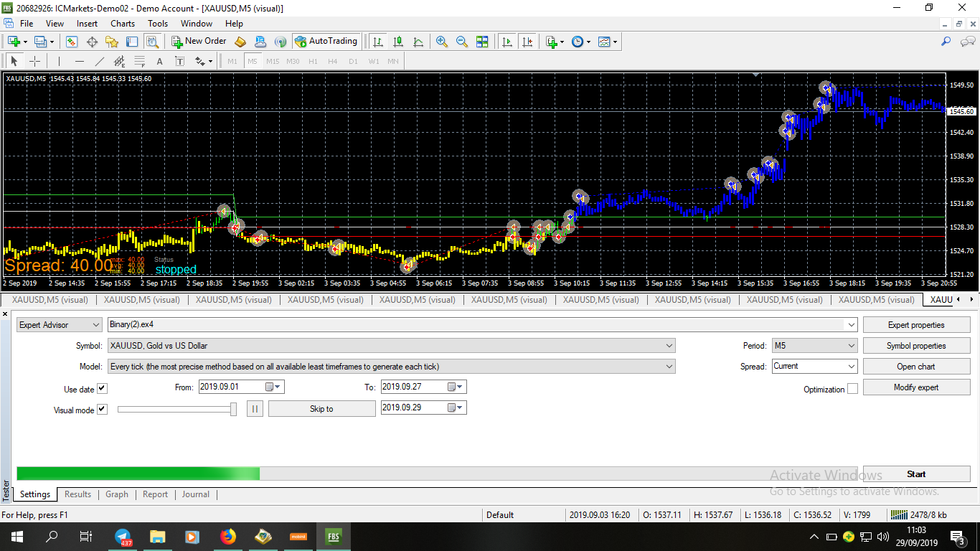The image size is (980, 551).
Task: Open the Tools menu
Action: tap(158, 24)
